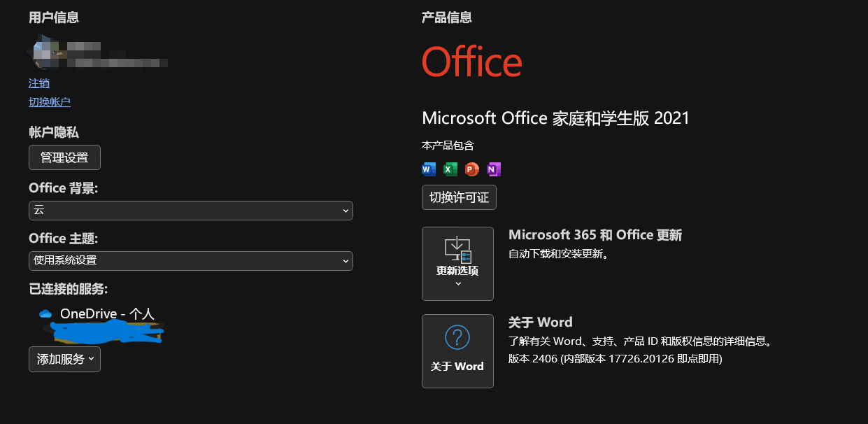Click the 产品信息 heading
The image size is (868, 424).
click(447, 17)
